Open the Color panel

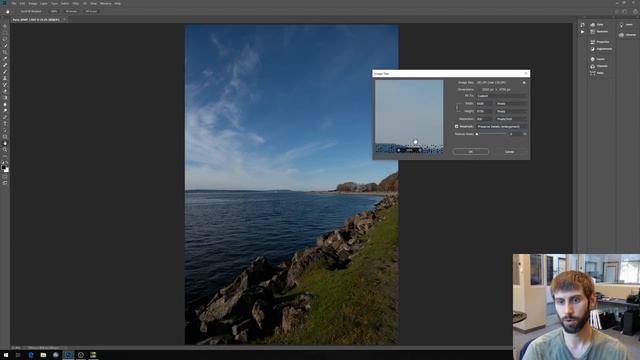pyautogui.click(x=597, y=24)
